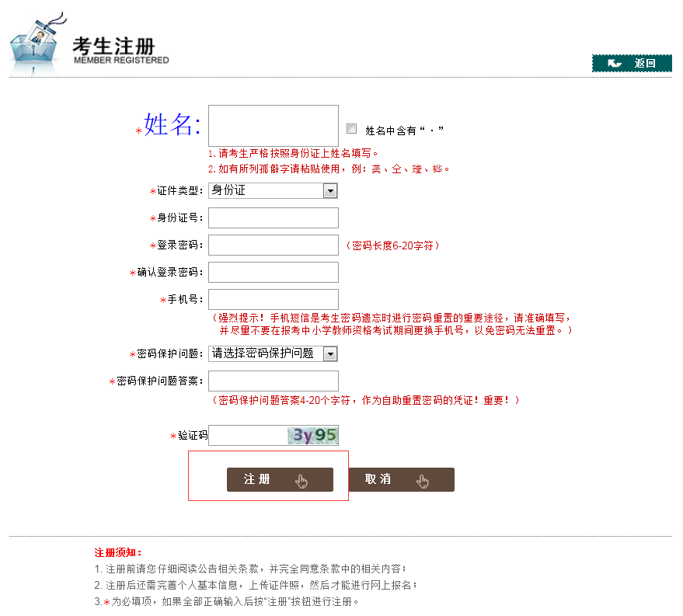Expand the 密码保护问题 dropdown list
The image size is (683, 616).
pos(272,353)
